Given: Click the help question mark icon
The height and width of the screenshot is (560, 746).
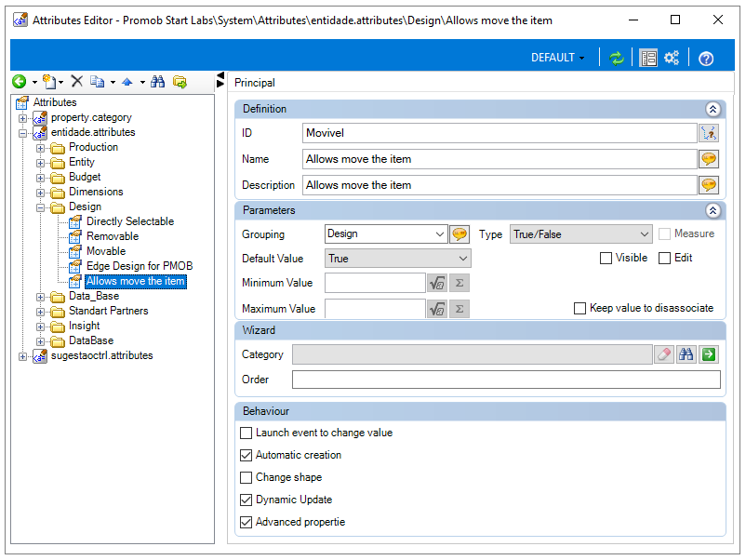Looking at the screenshot, I should tap(706, 59).
